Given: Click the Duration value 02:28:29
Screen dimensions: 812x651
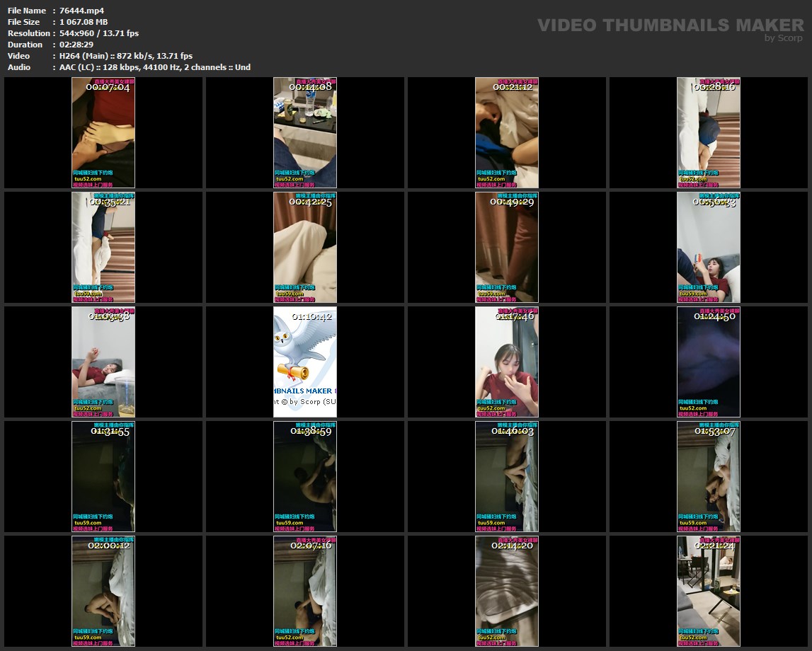Looking at the screenshot, I should [x=76, y=45].
